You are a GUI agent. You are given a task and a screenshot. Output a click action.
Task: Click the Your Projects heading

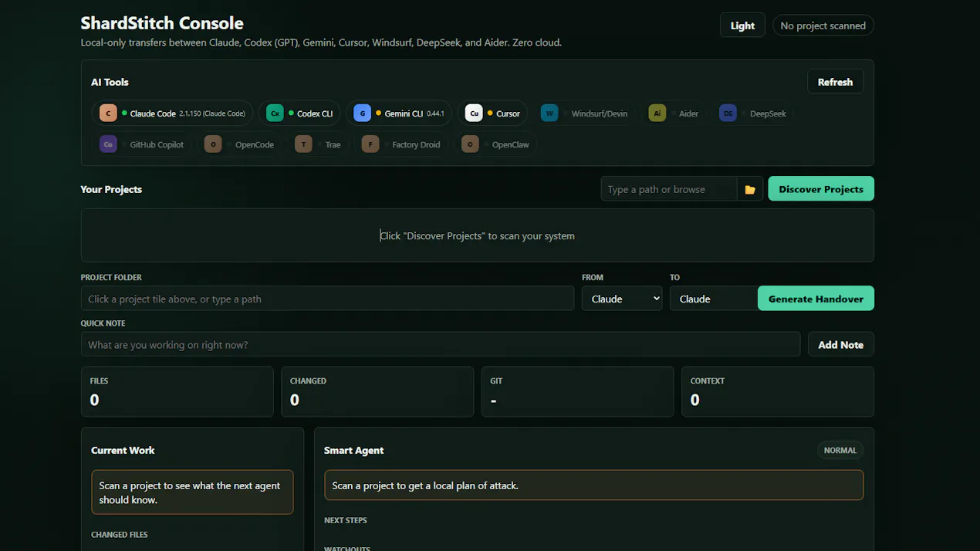[x=111, y=189]
